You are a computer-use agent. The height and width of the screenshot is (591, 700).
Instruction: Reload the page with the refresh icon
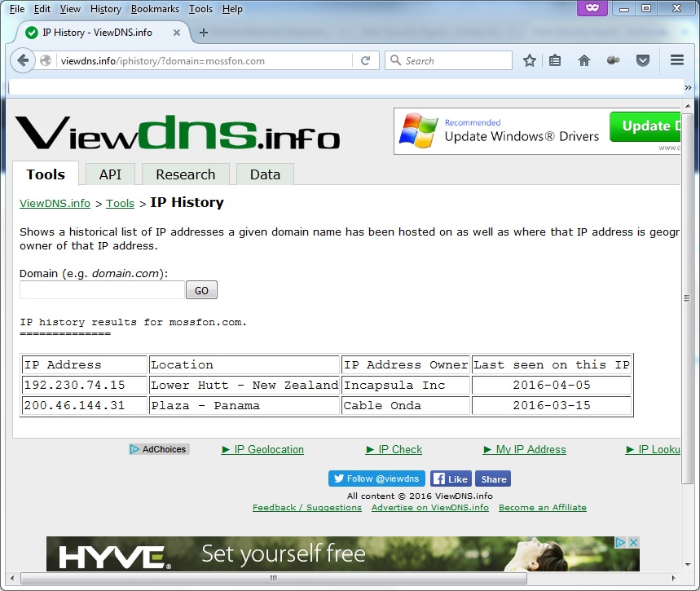366,60
